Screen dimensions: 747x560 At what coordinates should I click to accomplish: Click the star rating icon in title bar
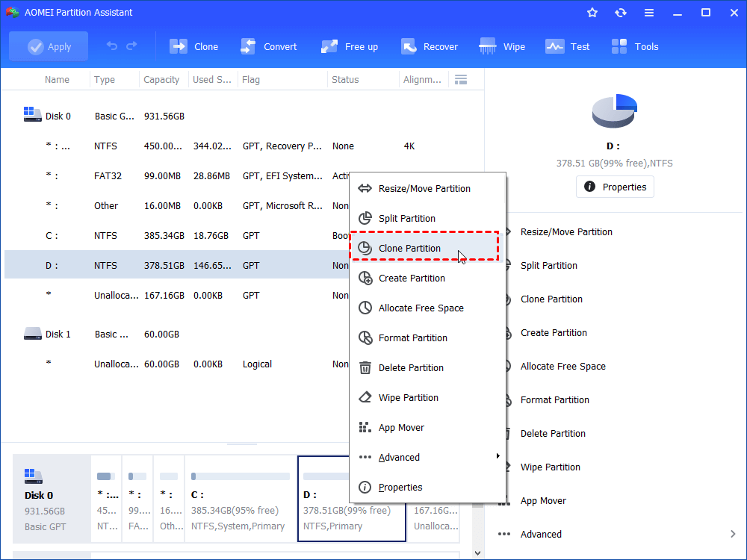592,12
